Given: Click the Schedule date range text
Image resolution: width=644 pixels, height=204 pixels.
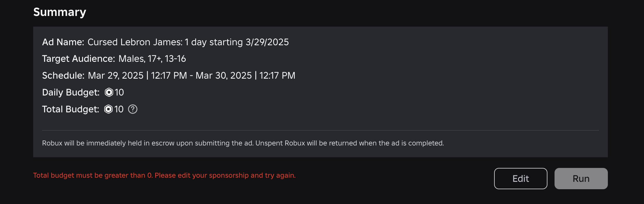Looking at the screenshot, I should pyautogui.click(x=191, y=75).
